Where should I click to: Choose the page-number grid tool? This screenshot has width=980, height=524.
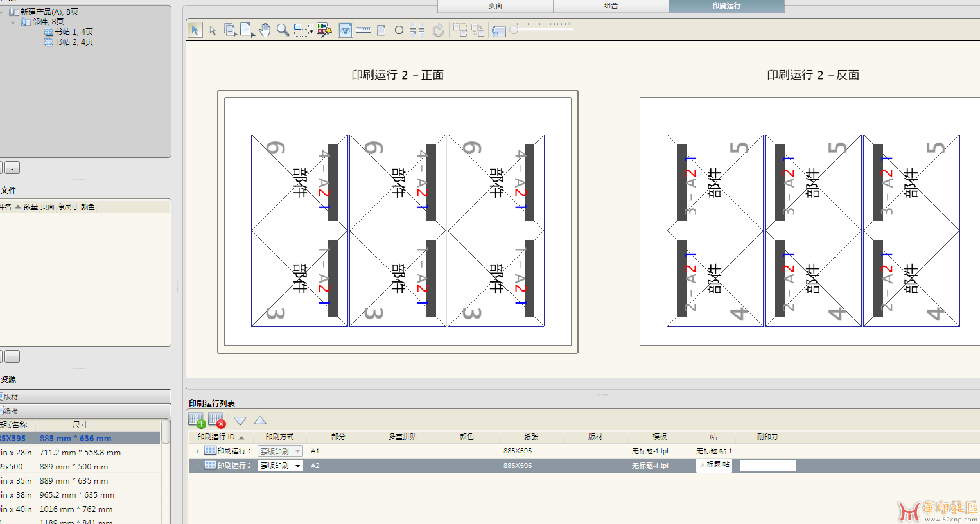[230, 30]
